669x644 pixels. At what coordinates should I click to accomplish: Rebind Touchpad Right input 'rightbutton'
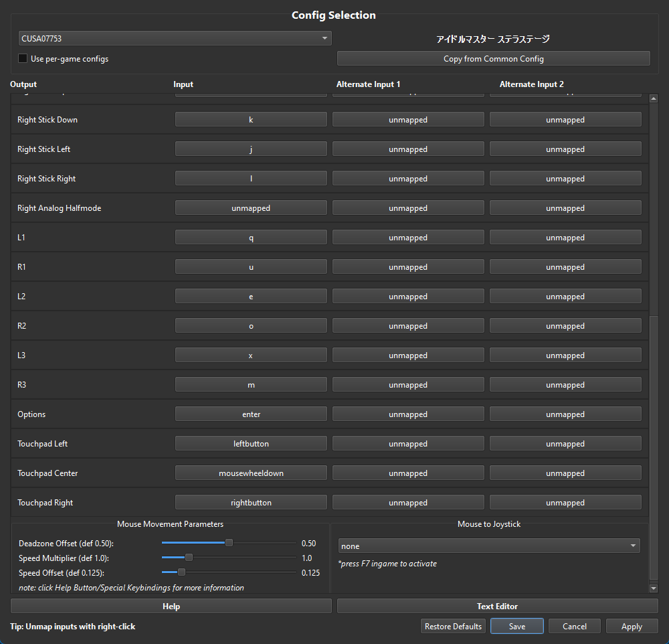[251, 503]
